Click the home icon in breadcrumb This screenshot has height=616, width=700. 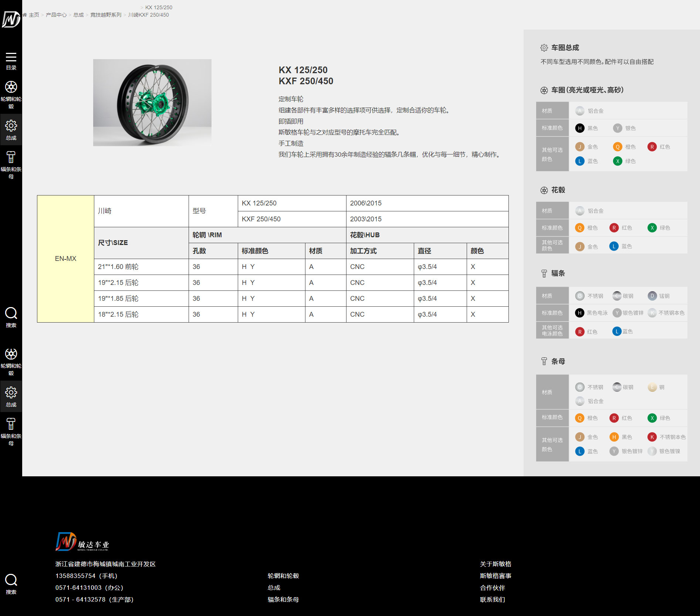(25, 15)
